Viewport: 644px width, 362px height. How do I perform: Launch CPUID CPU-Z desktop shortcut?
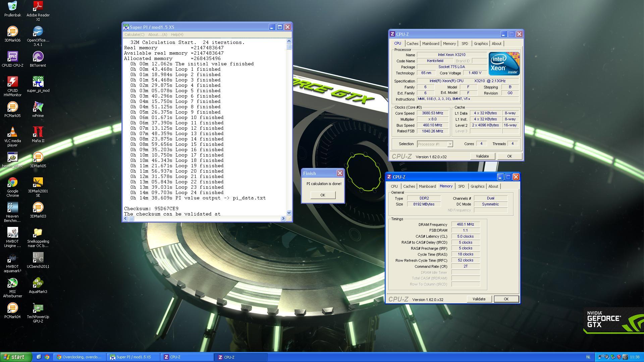click(12, 59)
